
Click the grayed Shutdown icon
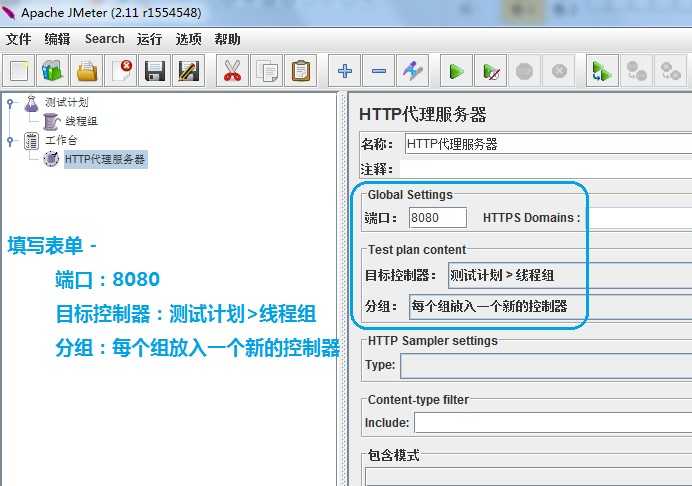(559, 71)
